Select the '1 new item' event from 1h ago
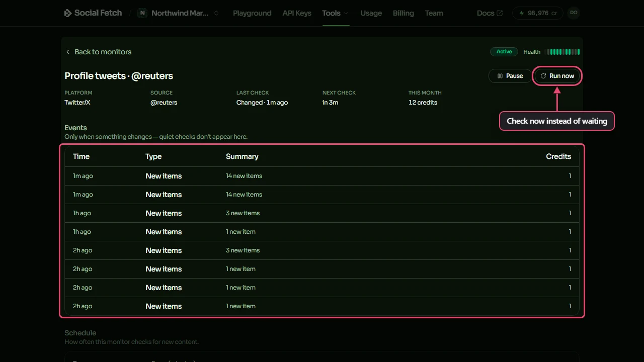Screen dimensions: 644x362 click(x=322, y=232)
